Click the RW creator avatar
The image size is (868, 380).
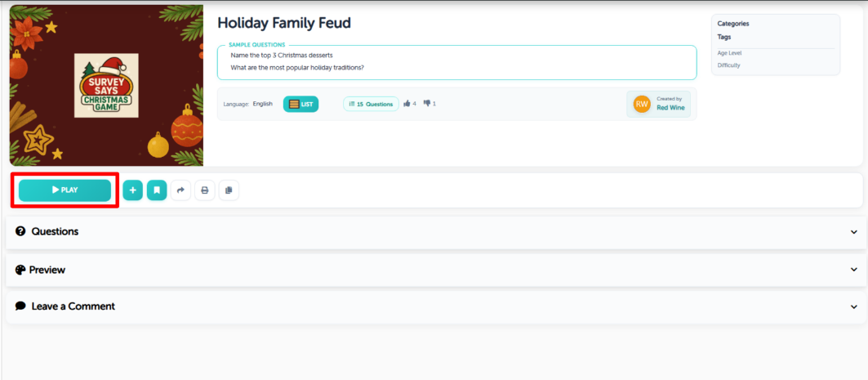pos(642,104)
